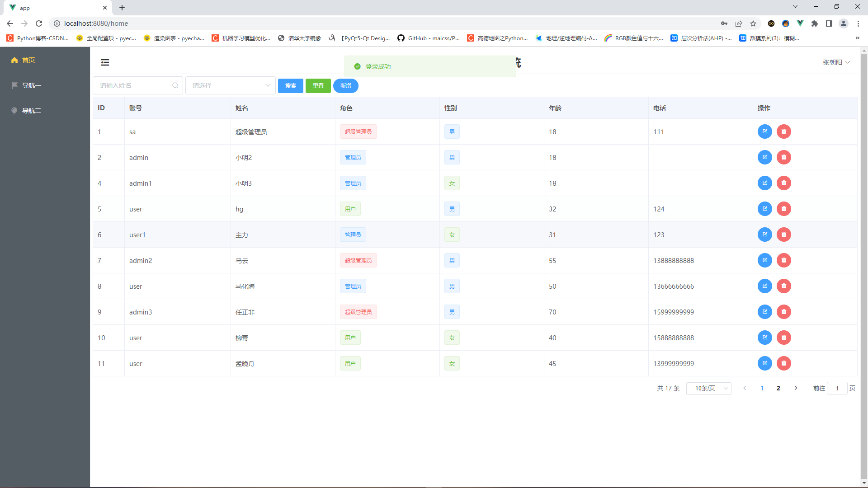Open browser extensions puzzle icon
This screenshot has height=488, width=868.
815,23
